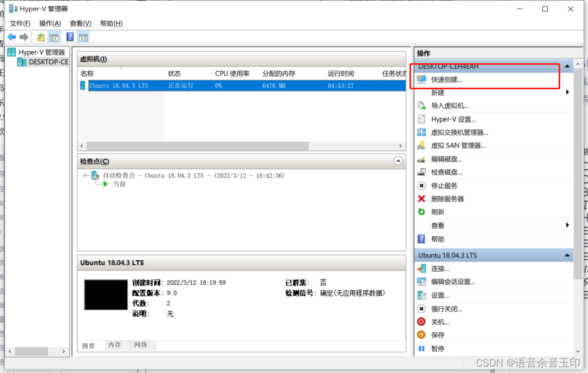Open the 帮助(H) menu
This screenshot has width=588, height=373.
[111, 23]
